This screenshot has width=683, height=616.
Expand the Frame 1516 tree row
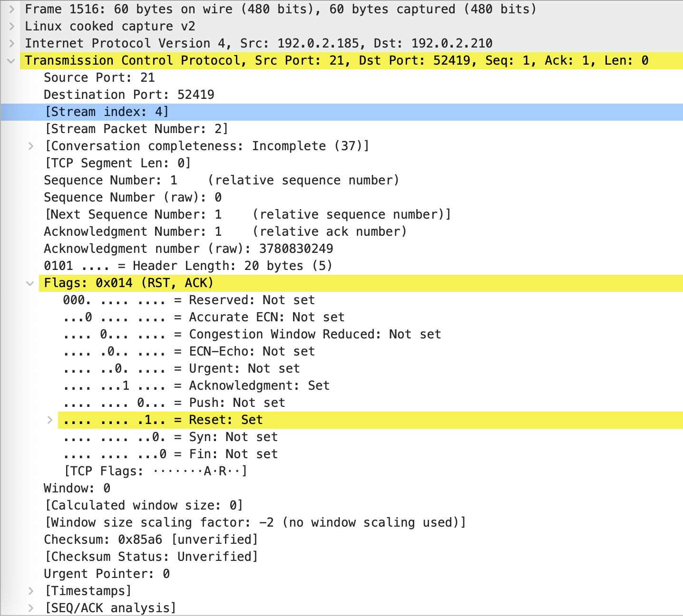click(x=11, y=9)
